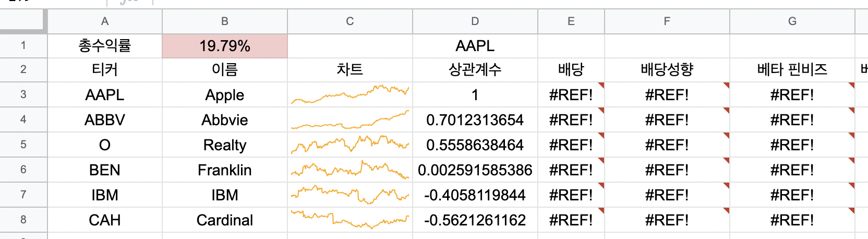
Task: Click #REF! 배당성향 cell in O row
Action: [x=667, y=145]
